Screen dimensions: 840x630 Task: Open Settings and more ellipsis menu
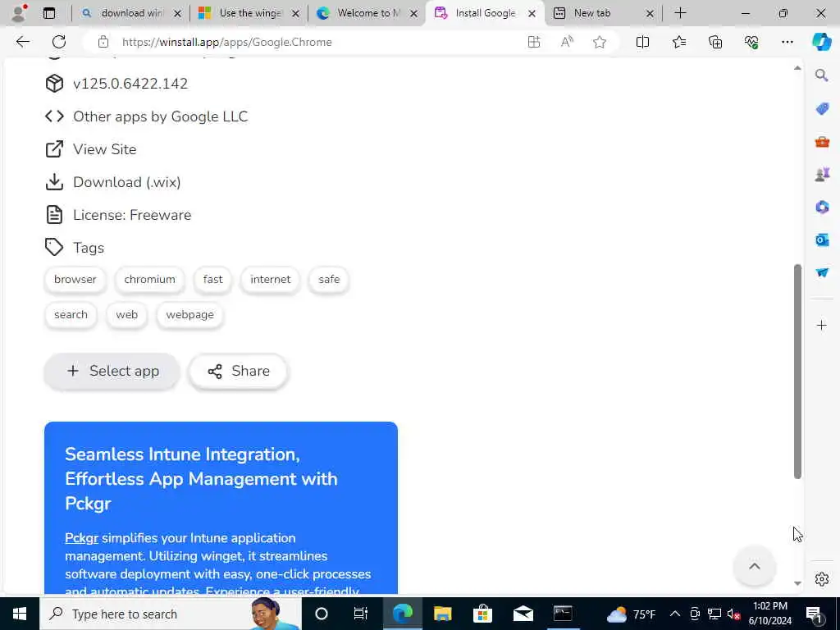(x=787, y=42)
